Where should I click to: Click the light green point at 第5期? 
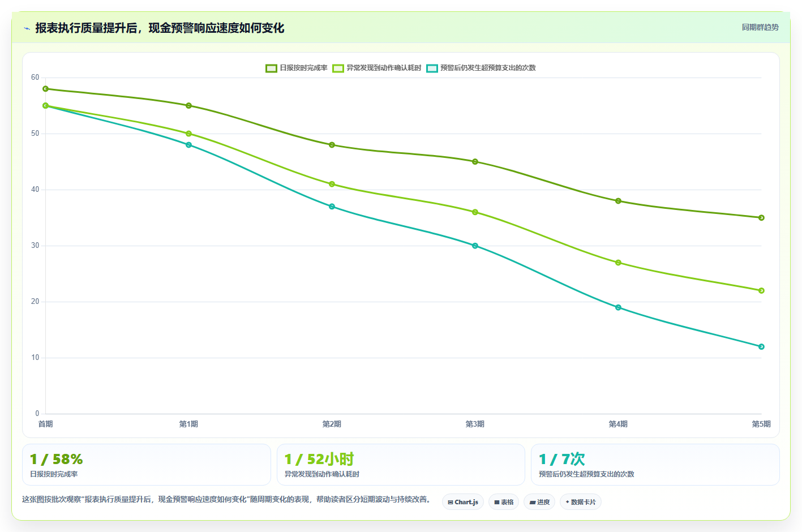coord(762,290)
